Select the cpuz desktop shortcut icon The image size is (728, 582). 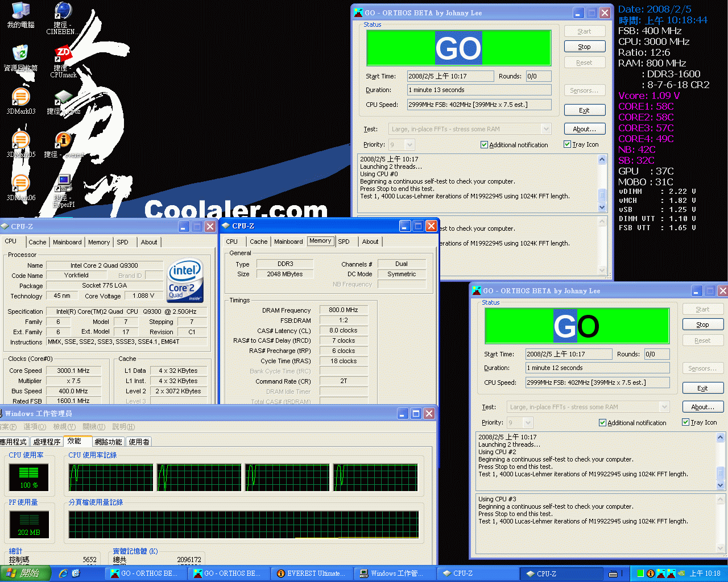[63, 102]
